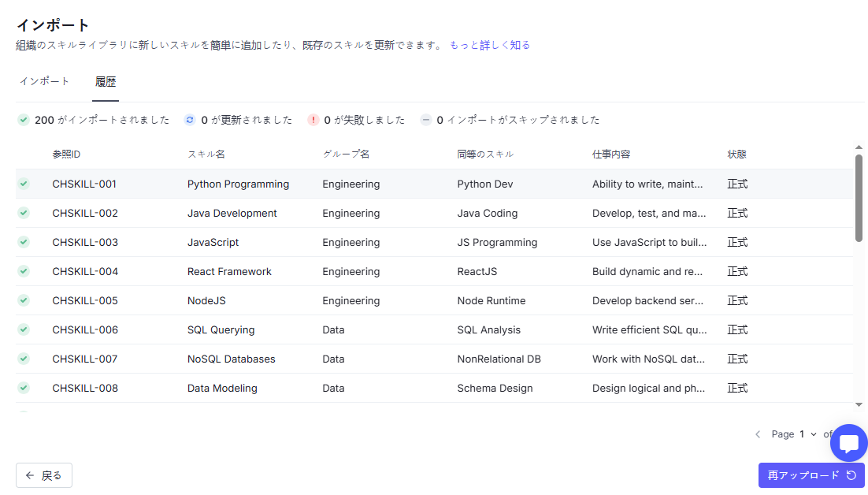868x495 pixels.
Task: Open the page number dropdown
Action: coord(807,434)
